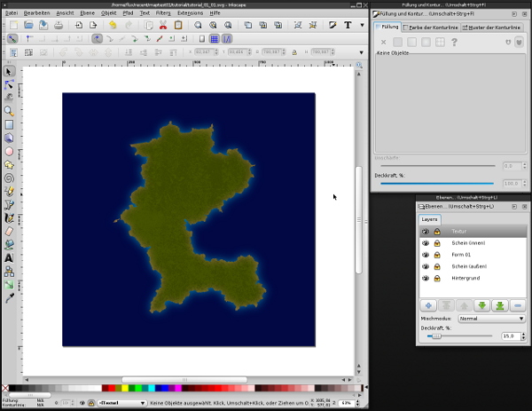Screen dimensions: 532x411
Task: Select the Zoom magnifier tool in toolbox
Action: (x=9, y=111)
